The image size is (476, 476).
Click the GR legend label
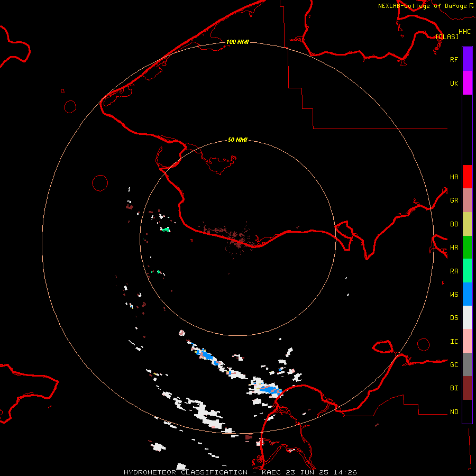[x=454, y=200]
